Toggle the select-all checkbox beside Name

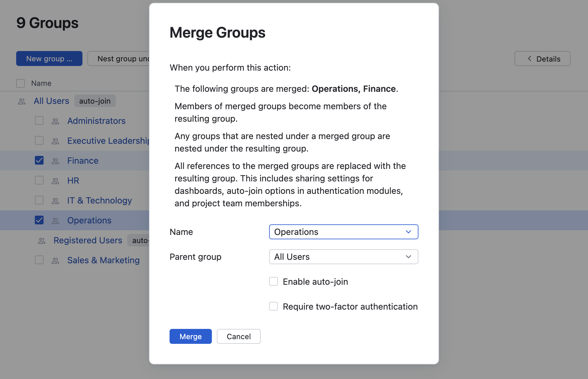(x=21, y=83)
